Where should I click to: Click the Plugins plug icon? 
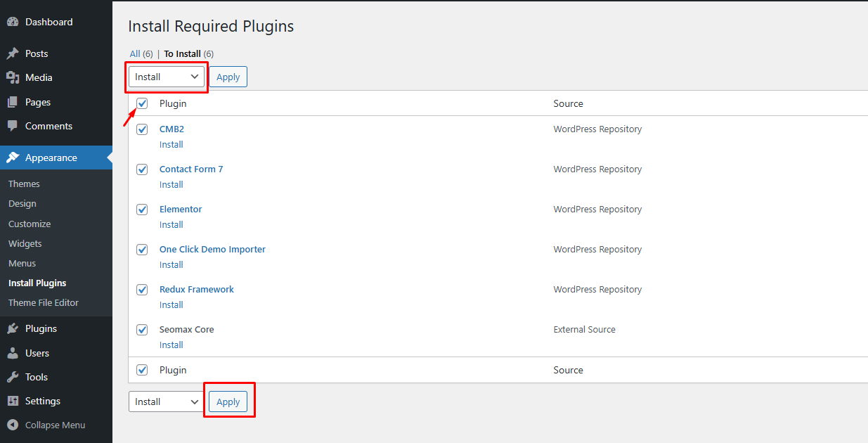pyautogui.click(x=13, y=328)
